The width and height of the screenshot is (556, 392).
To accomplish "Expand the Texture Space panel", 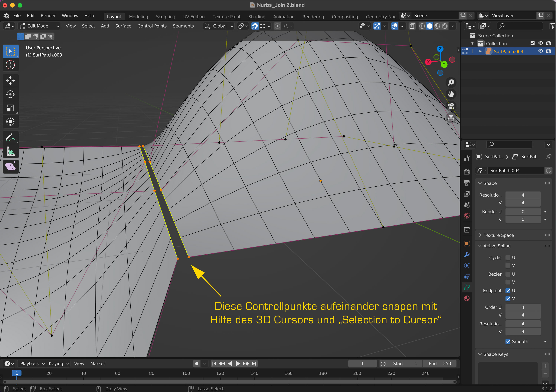I will pos(498,235).
